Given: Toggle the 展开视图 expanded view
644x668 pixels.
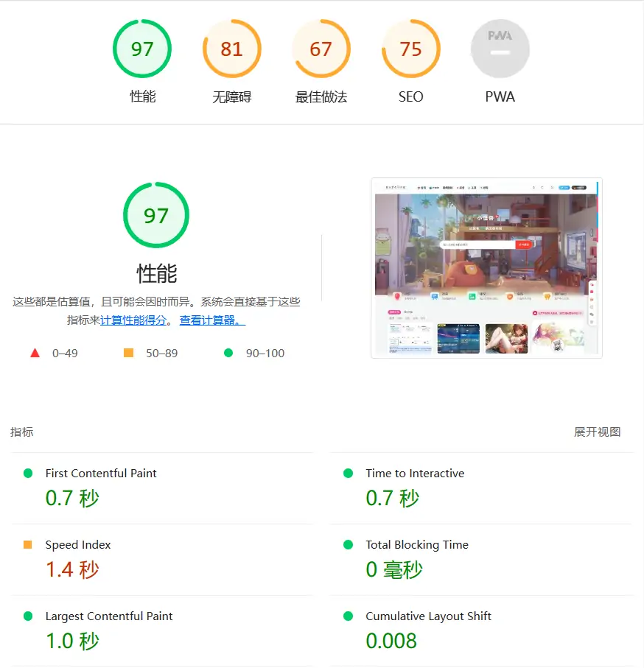Looking at the screenshot, I should (x=597, y=432).
